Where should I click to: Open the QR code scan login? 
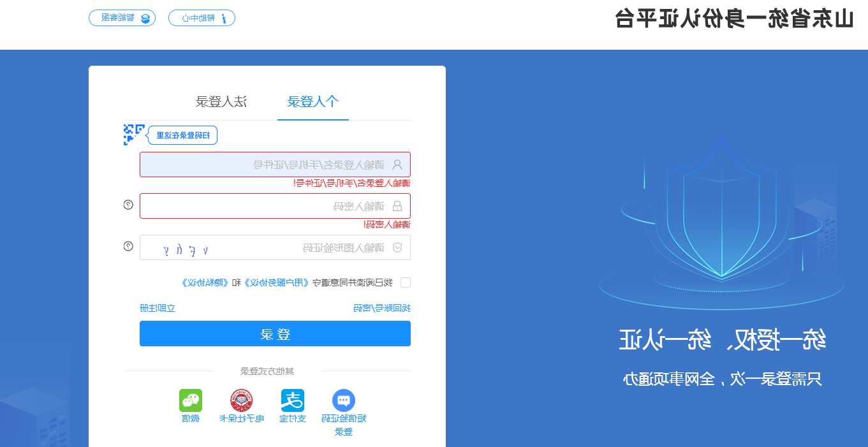pyautogui.click(x=134, y=135)
